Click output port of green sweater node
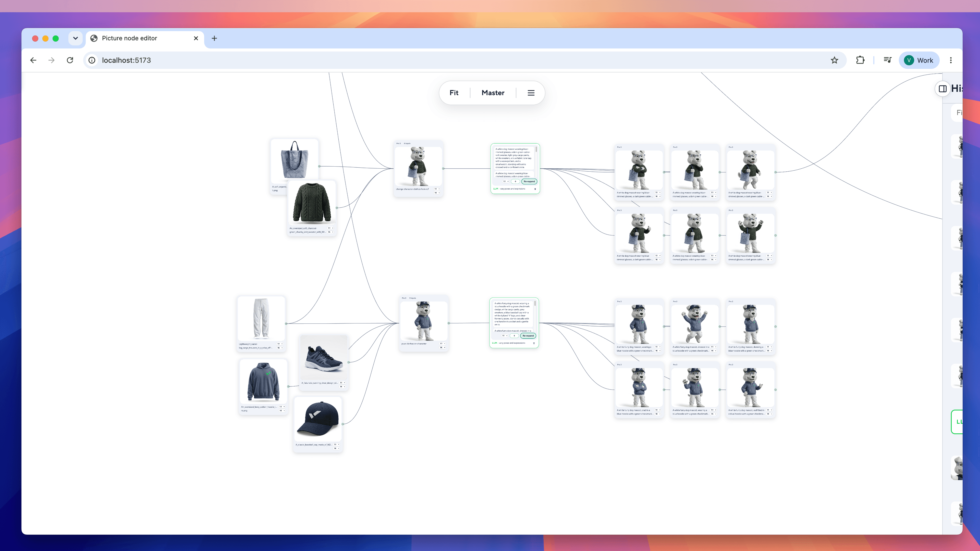980x551 pixels. (x=337, y=208)
